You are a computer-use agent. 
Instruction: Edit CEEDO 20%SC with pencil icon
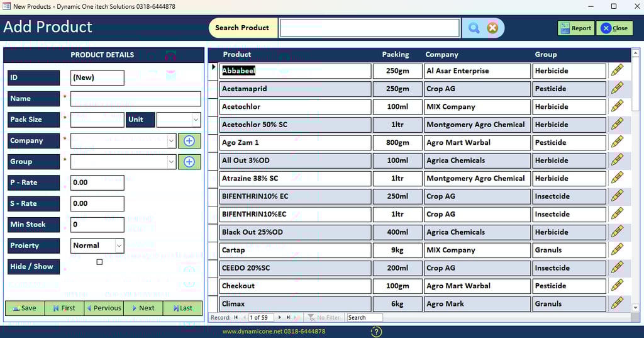point(618,268)
